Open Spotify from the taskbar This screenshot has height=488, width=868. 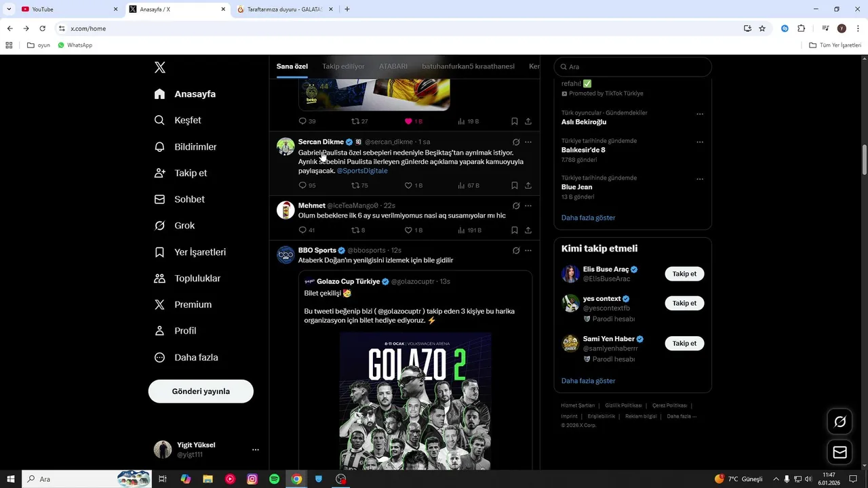click(274, 479)
